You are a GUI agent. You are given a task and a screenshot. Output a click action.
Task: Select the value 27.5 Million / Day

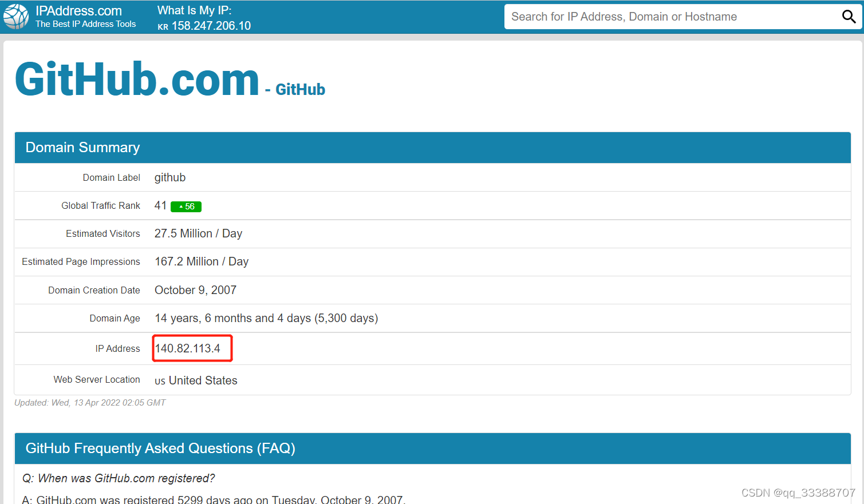tap(198, 233)
